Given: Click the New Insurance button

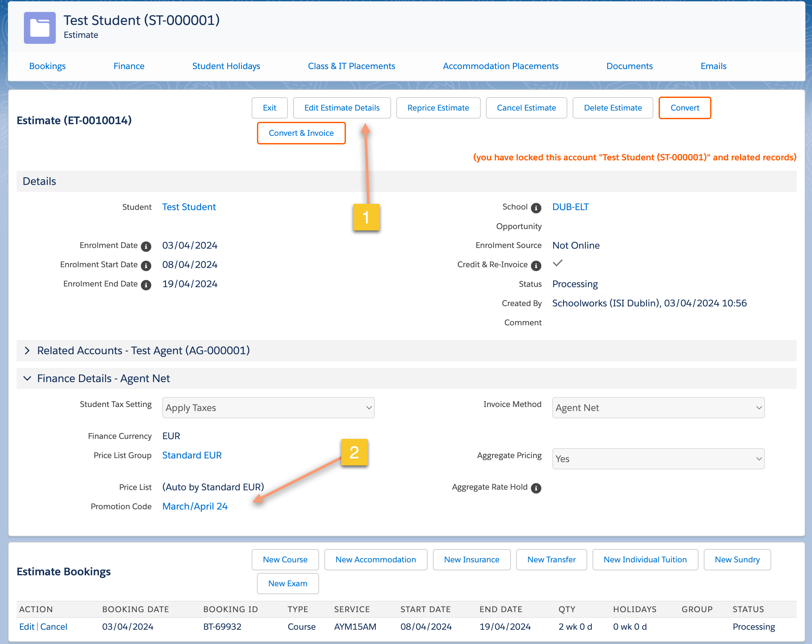Looking at the screenshot, I should click(x=471, y=560).
